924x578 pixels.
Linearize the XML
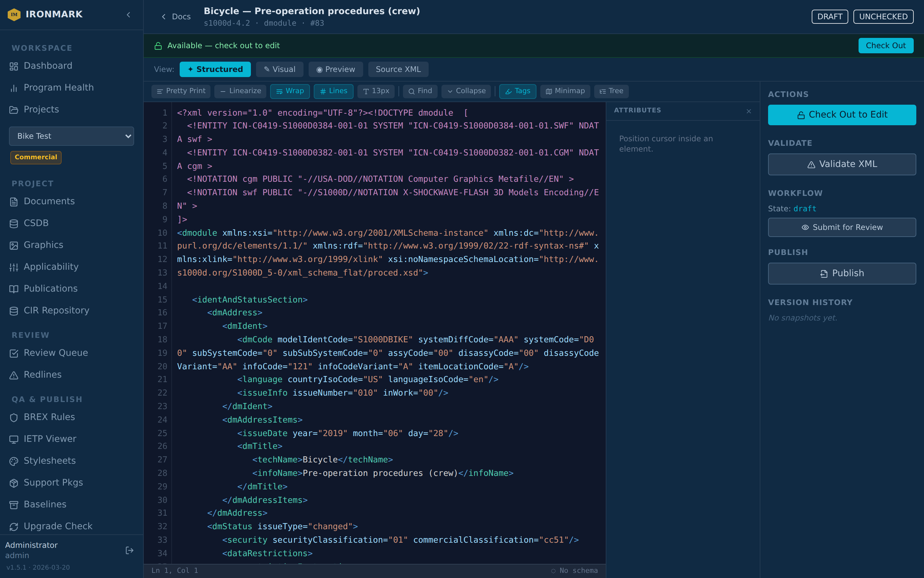coord(240,91)
